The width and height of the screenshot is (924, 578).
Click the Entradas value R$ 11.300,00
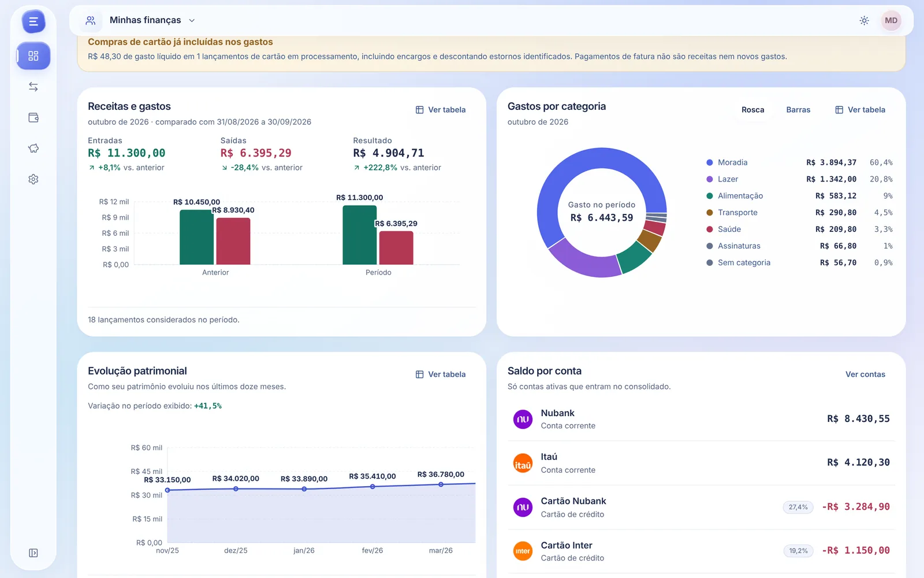(x=126, y=153)
